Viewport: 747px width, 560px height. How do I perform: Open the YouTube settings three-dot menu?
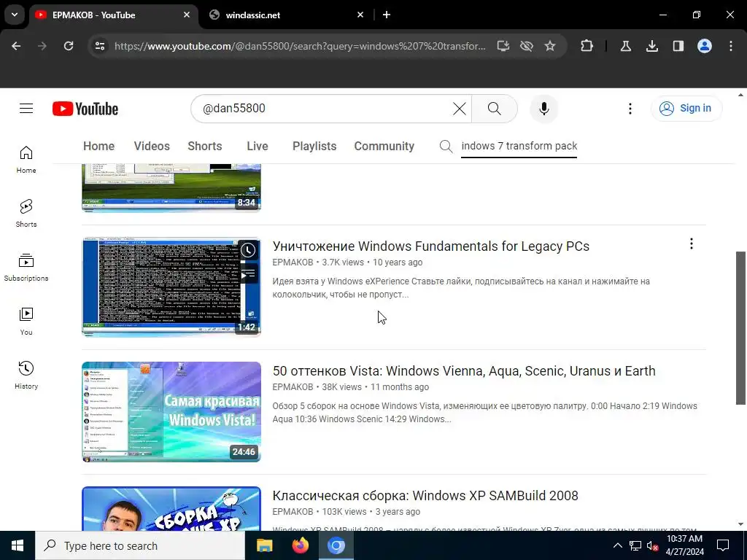coord(630,109)
